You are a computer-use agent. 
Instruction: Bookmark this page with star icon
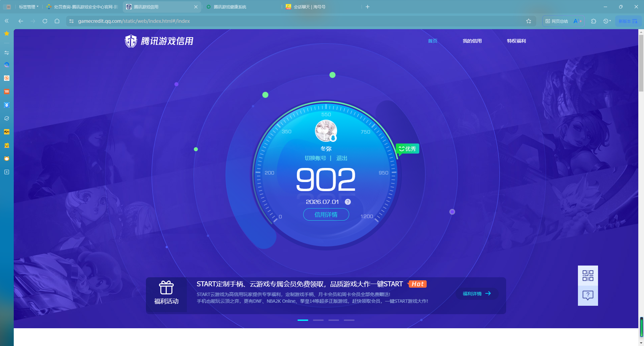(x=529, y=21)
